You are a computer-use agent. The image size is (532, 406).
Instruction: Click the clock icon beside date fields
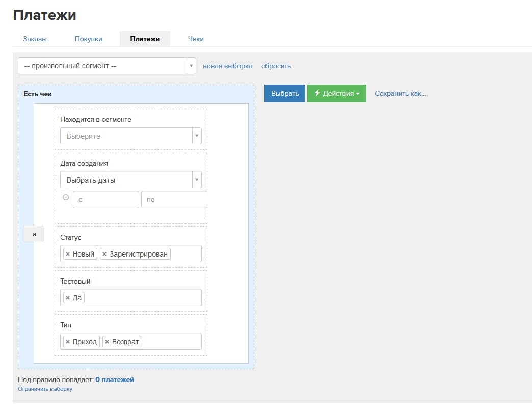66,197
